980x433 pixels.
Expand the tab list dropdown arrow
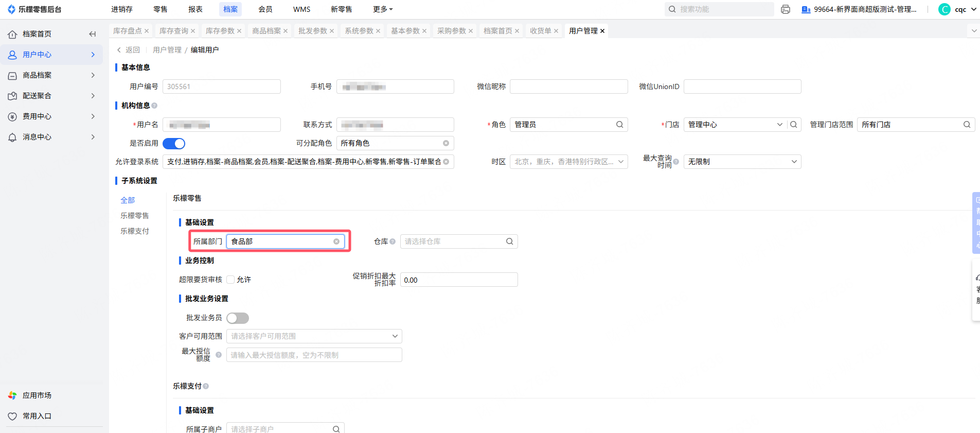click(974, 31)
